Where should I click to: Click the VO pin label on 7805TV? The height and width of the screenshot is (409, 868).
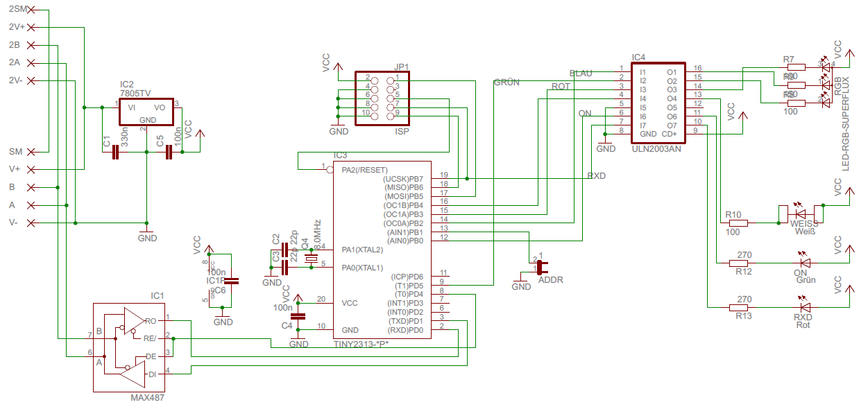tap(159, 107)
